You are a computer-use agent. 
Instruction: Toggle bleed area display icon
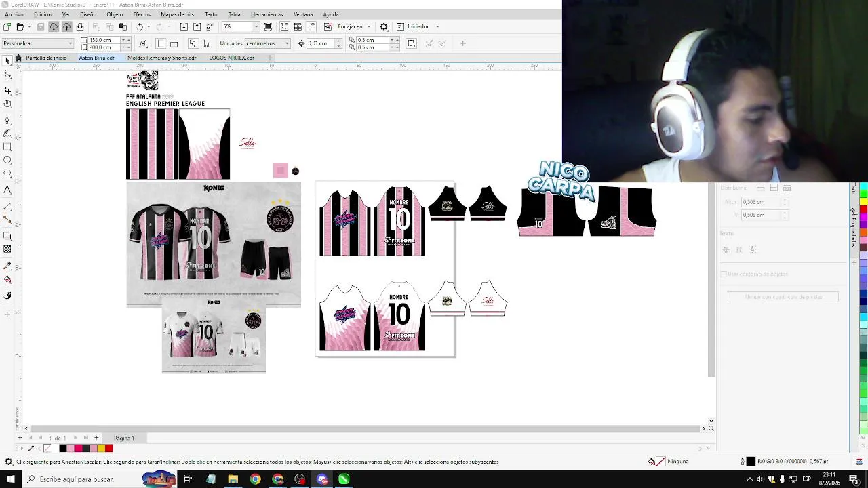pyautogui.click(x=411, y=43)
